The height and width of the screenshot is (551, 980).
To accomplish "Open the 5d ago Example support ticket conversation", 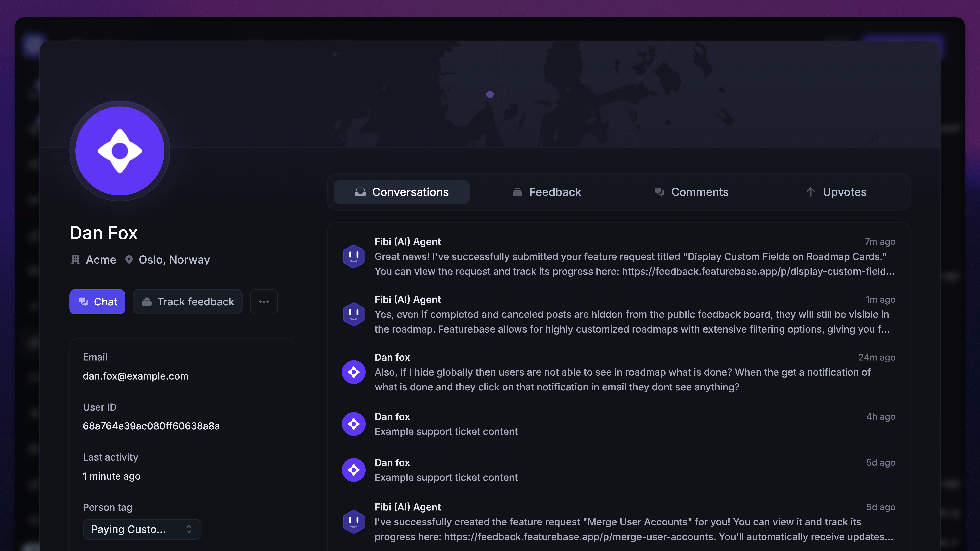I will point(446,477).
